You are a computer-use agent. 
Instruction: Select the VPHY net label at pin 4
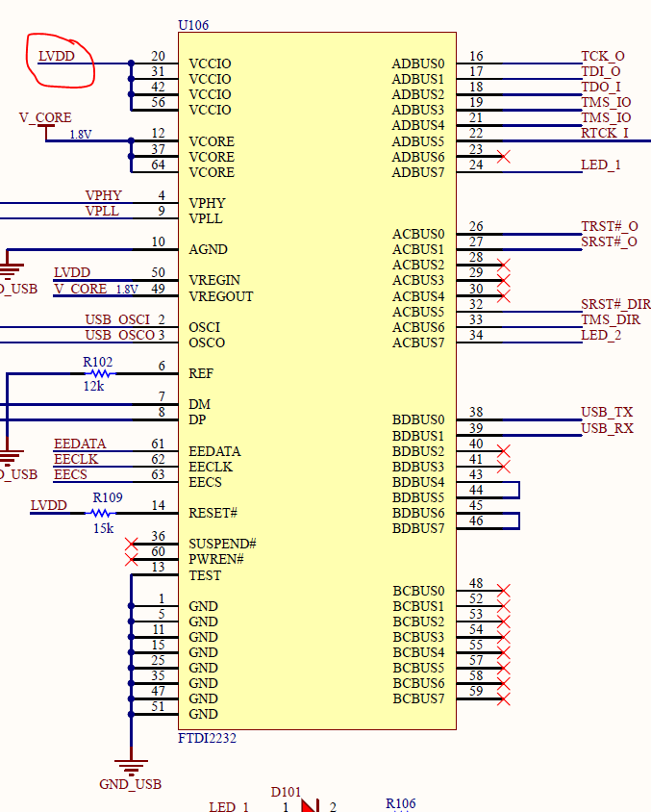tap(104, 195)
